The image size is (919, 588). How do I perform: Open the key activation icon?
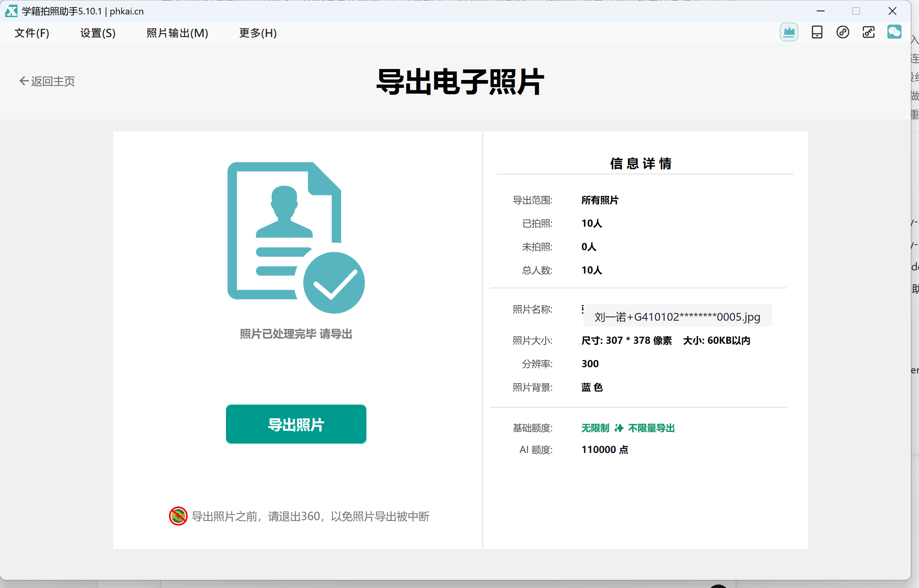868,32
